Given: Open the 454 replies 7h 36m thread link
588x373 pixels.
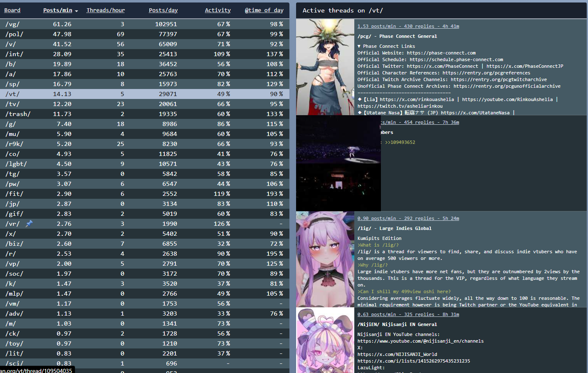Looking at the screenshot, I should pos(420,122).
